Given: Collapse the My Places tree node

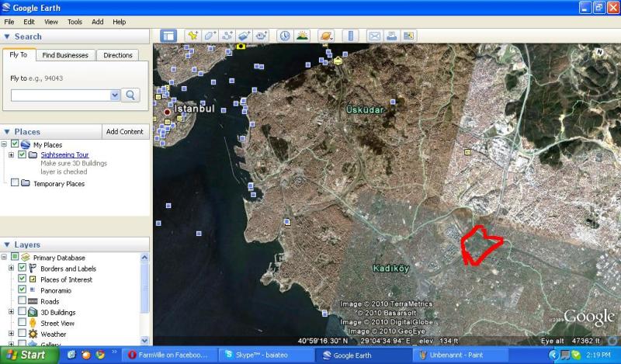Looking at the screenshot, I should 4,144.
